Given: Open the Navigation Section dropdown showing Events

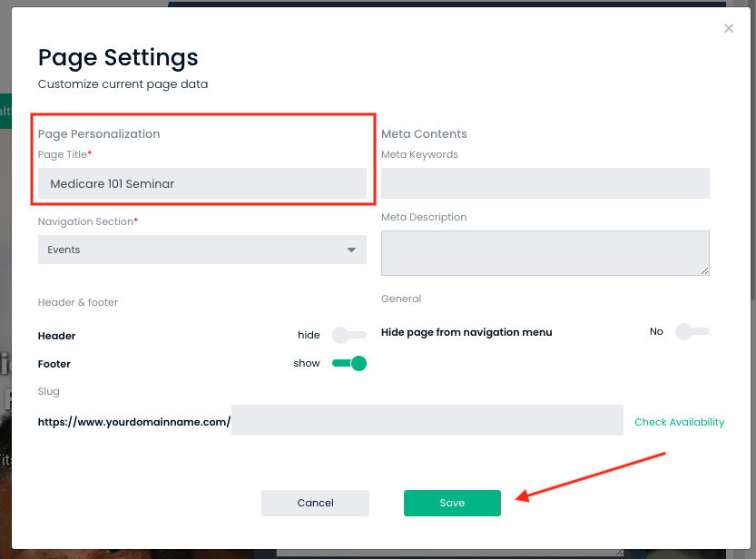Looking at the screenshot, I should coord(202,250).
